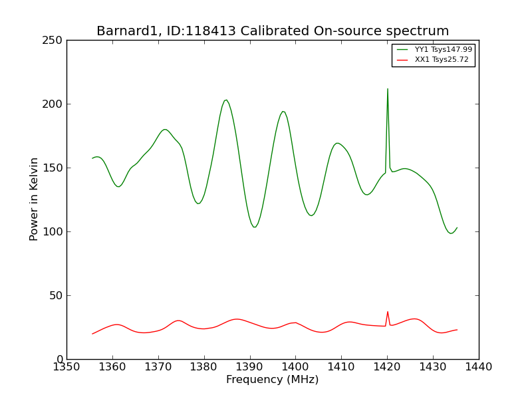Click the x-axis tick label 1390
532x399 pixels.
click(250, 367)
